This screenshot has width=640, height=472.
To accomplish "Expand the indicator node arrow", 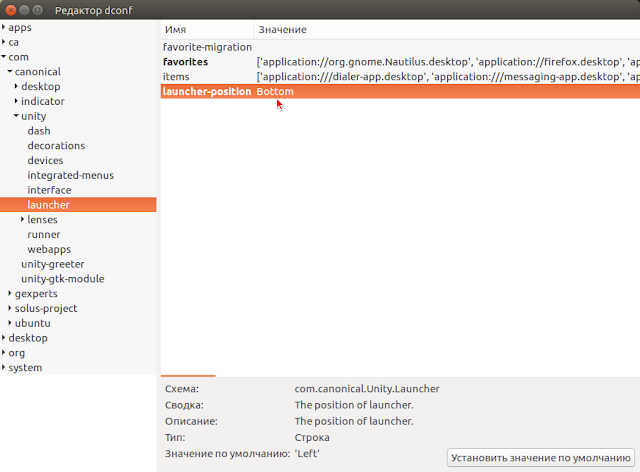I will [16, 101].
